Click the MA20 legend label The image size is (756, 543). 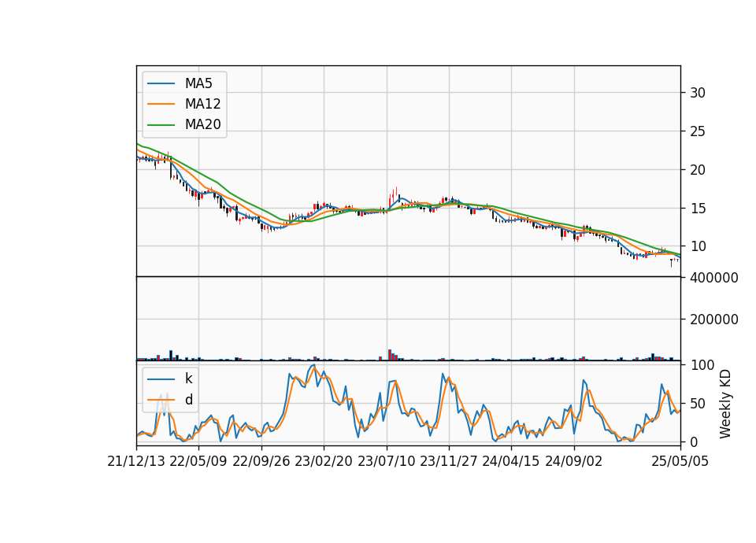tap(202, 124)
